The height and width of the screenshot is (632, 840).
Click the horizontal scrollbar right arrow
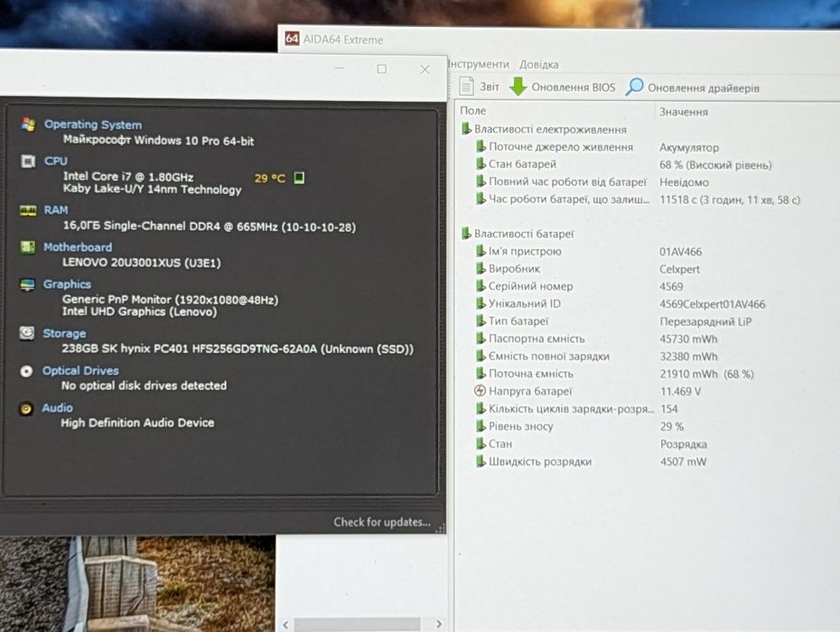[439, 624]
